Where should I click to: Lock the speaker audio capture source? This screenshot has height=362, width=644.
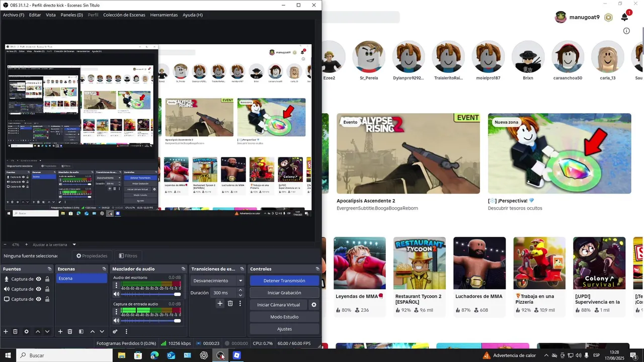click(x=47, y=289)
